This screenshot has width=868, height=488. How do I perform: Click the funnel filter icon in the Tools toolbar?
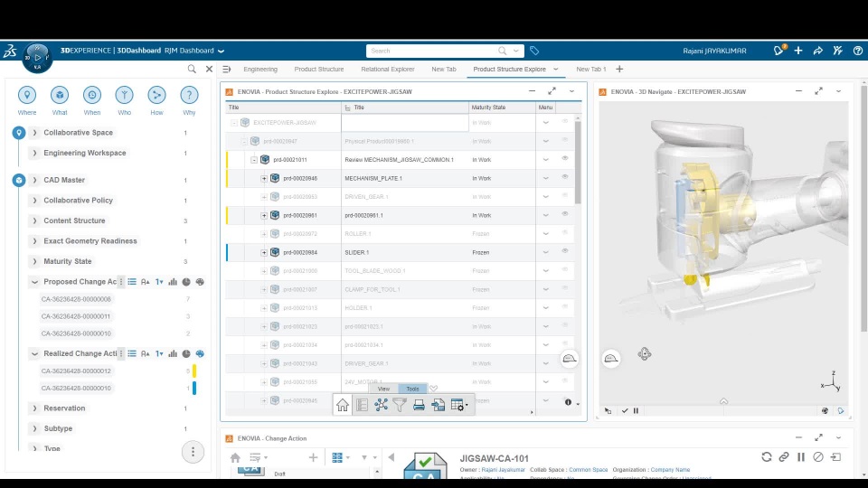pos(400,405)
